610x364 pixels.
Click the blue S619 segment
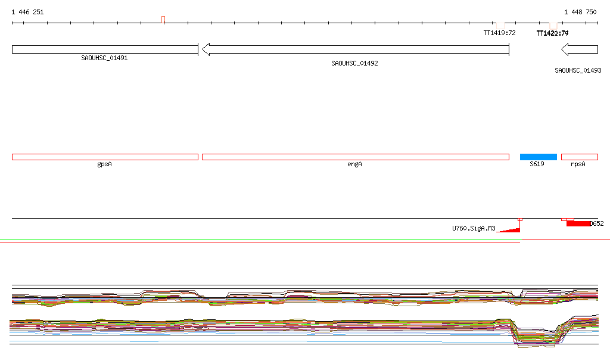(x=539, y=157)
